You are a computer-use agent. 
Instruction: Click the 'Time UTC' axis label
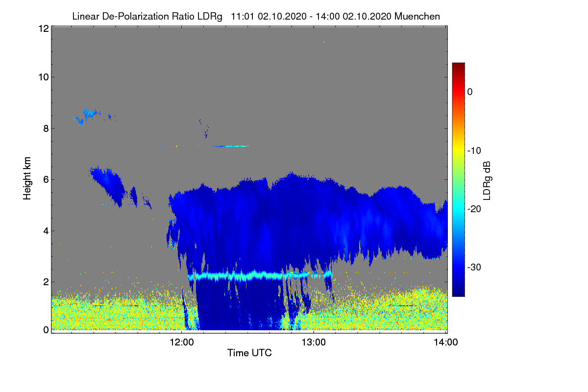(x=249, y=353)
